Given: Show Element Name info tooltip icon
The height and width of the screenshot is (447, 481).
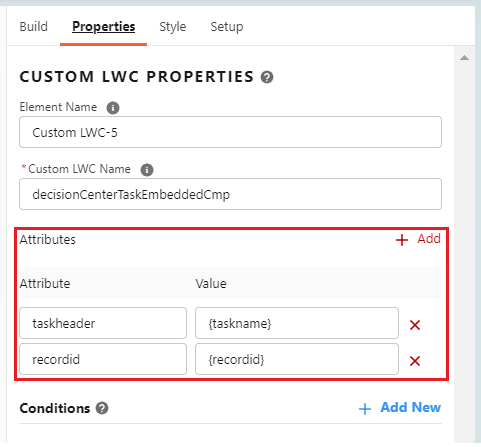Looking at the screenshot, I should 113,108.
